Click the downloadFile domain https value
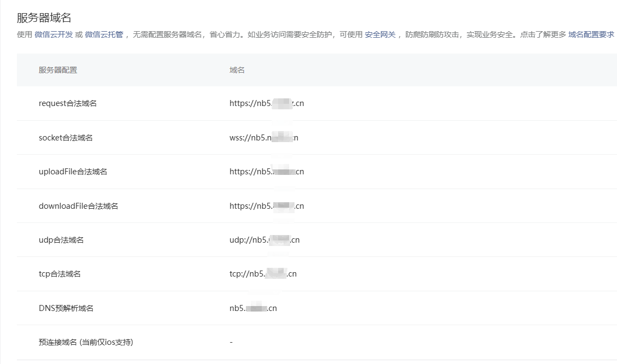Viewport: 617px width, 364px height. [267, 206]
